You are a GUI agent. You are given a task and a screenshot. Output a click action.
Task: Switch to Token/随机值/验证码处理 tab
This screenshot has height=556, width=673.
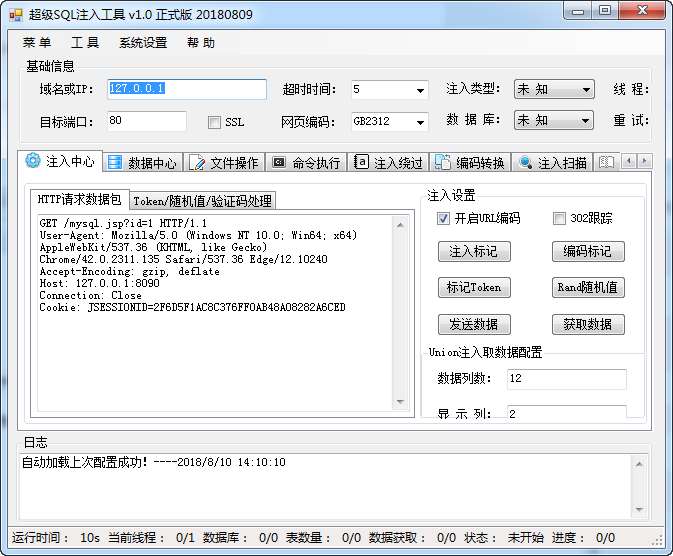click(x=202, y=201)
